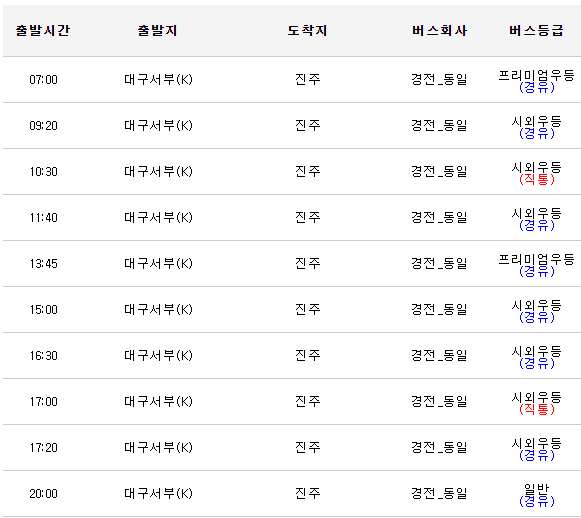The image size is (581, 518).
Task: Click 경전_동일 company in the 07:00 row
Action: (x=439, y=79)
